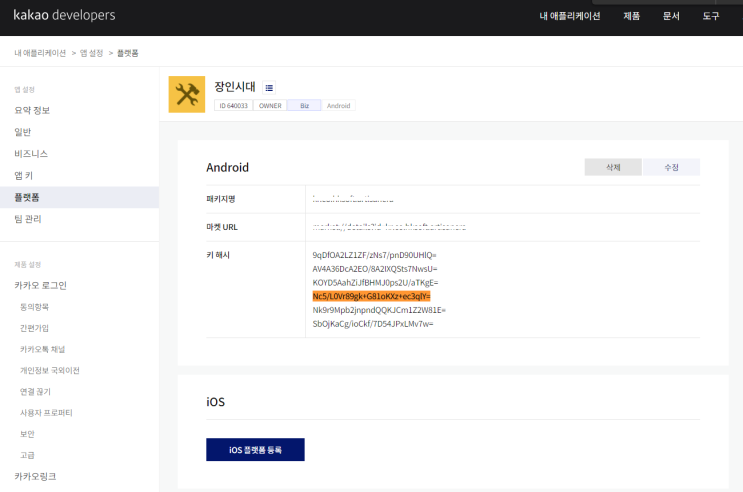This screenshot has width=743, height=492.
Task: Click key hash starting with AV4A36DcA2EO
Action: (375, 269)
